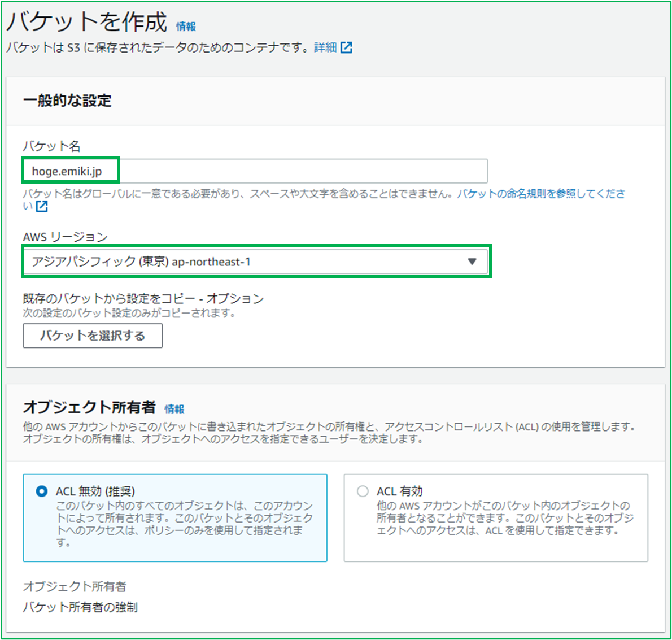The height and width of the screenshot is (640, 672).
Task: Click the 情報 link beside バケットを作成
Action: 186,27
